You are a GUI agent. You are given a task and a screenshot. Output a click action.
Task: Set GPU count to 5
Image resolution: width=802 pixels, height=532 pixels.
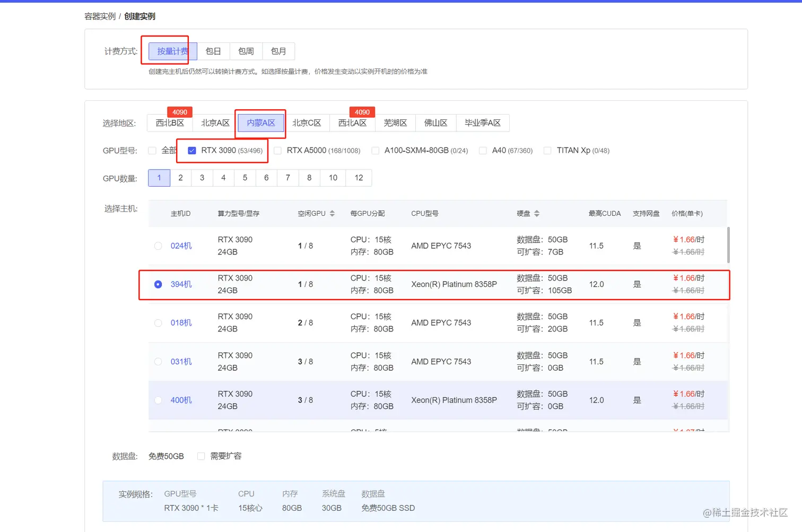pos(245,178)
